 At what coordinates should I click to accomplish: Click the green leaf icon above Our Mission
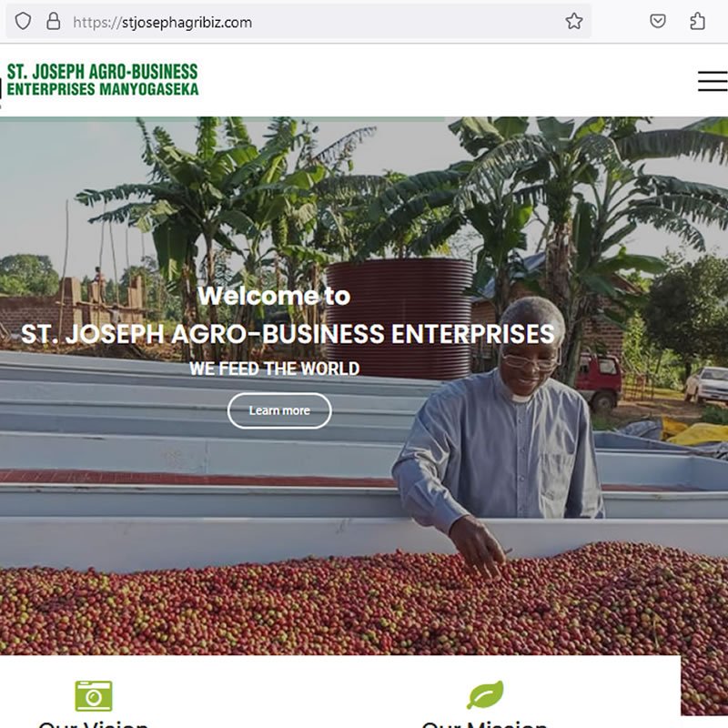(486, 694)
